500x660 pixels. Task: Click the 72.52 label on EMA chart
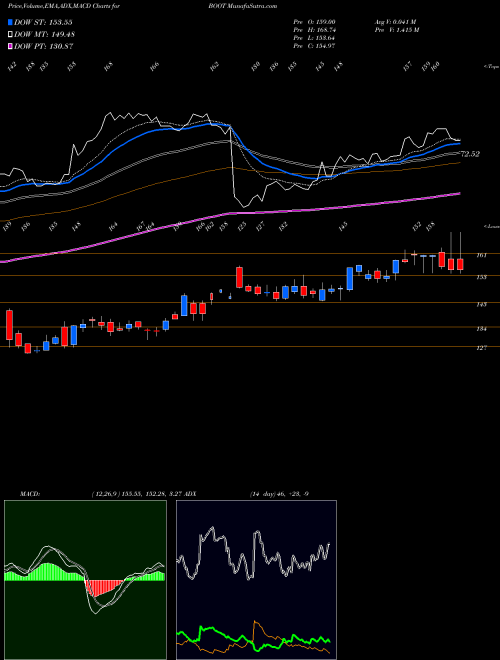(x=470, y=154)
